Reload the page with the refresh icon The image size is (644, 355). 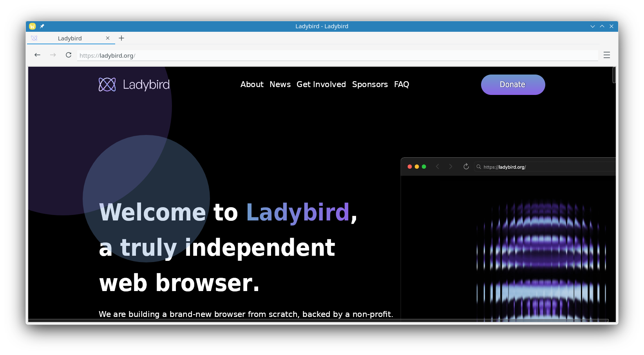(x=69, y=55)
